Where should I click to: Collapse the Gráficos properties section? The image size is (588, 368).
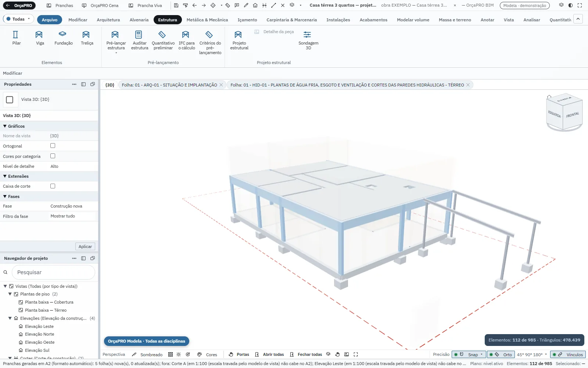(5, 126)
